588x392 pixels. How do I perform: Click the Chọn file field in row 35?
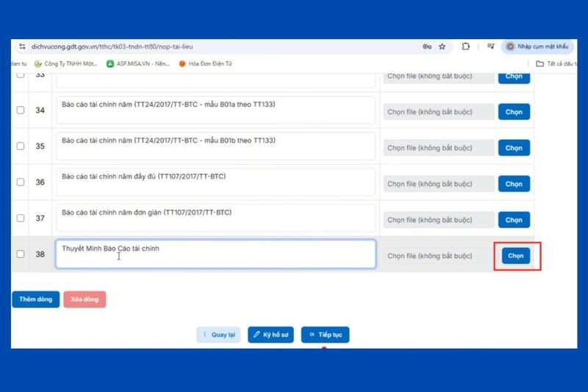(x=438, y=148)
